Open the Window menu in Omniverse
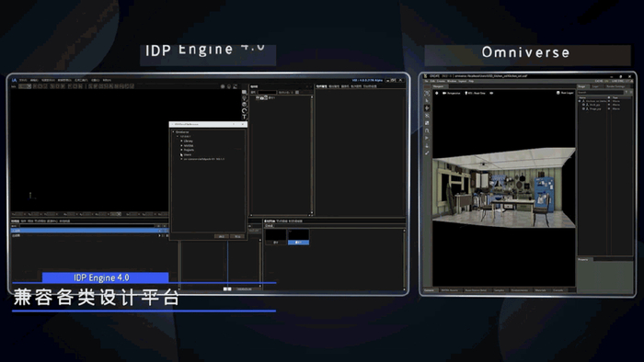 pyautogui.click(x=452, y=81)
